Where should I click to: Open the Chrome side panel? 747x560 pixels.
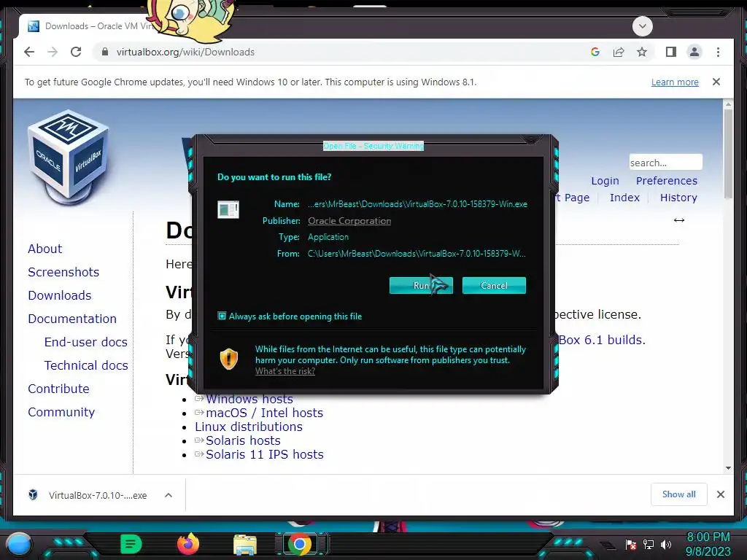(x=671, y=52)
